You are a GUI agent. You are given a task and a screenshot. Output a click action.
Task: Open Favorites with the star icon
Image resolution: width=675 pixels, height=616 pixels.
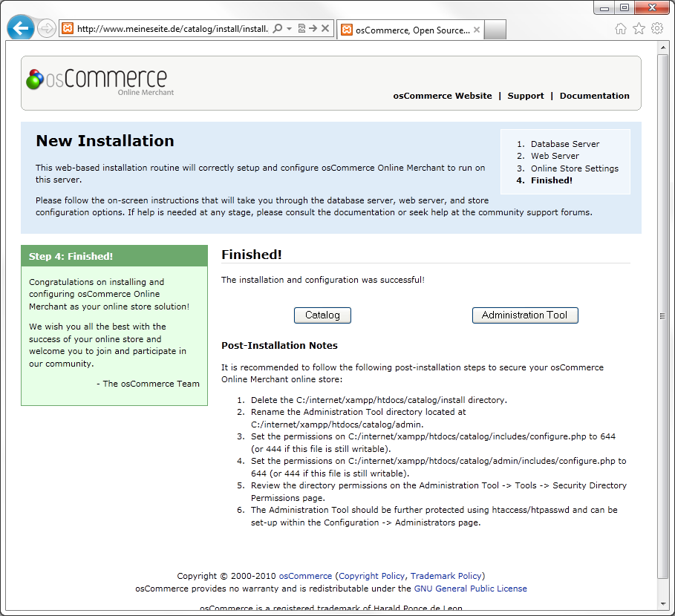coord(639,29)
